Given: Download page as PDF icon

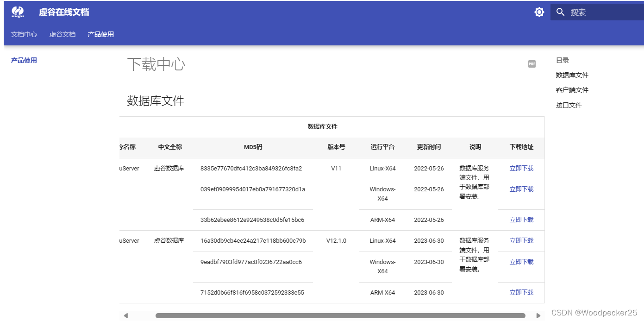Looking at the screenshot, I should click(532, 64).
